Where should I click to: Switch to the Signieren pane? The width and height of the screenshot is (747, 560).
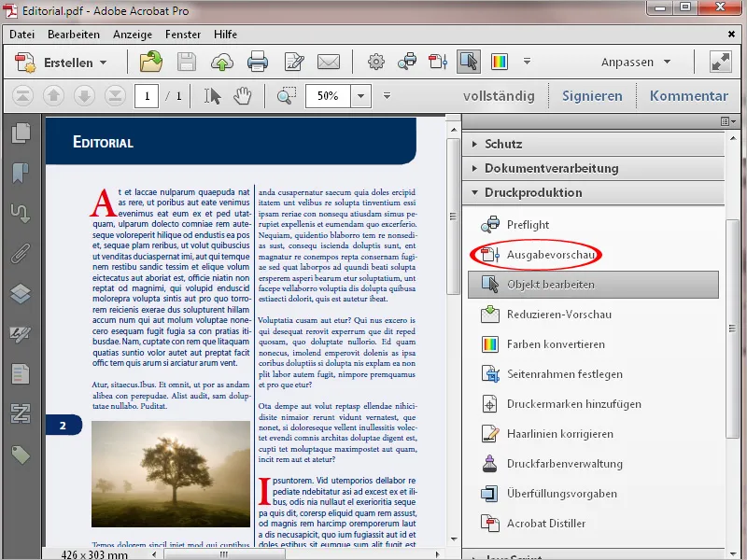(592, 96)
